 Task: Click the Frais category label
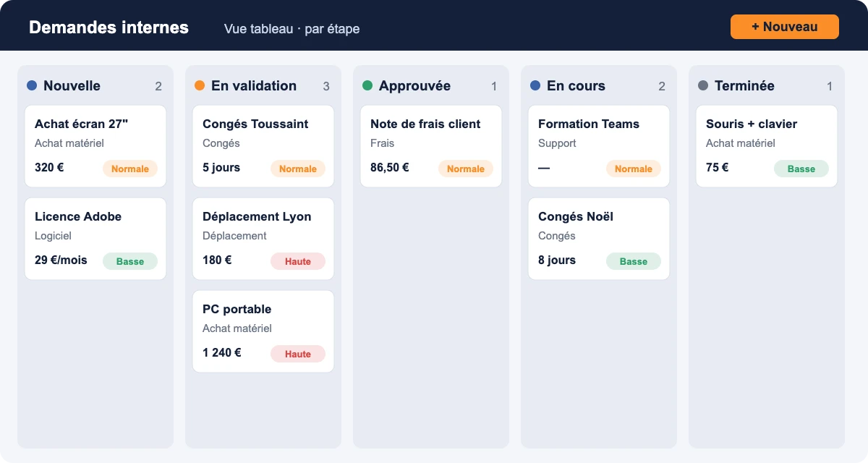[x=383, y=143]
